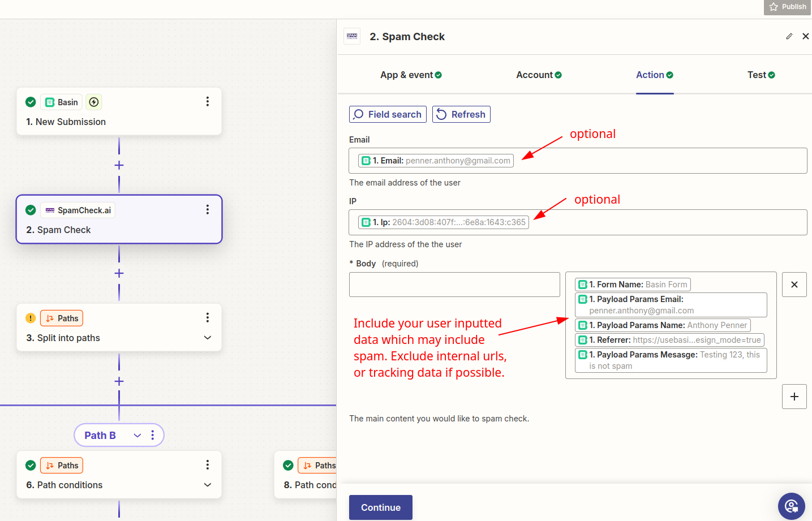Add a step below Split into paths

click(119, 381)
